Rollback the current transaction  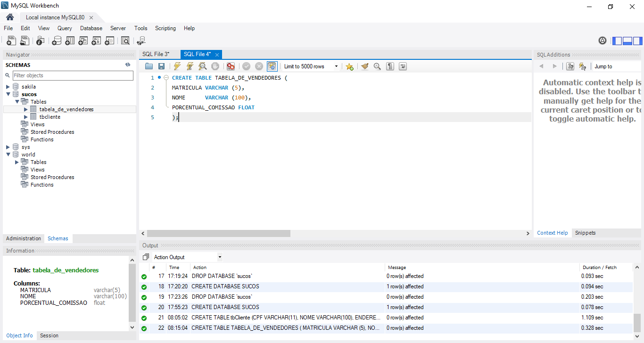(x=259, y=66)
